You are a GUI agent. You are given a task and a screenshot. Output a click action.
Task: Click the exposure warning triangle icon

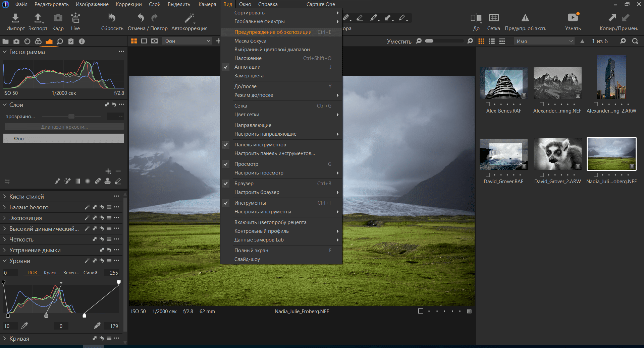[x=525, y=18]
